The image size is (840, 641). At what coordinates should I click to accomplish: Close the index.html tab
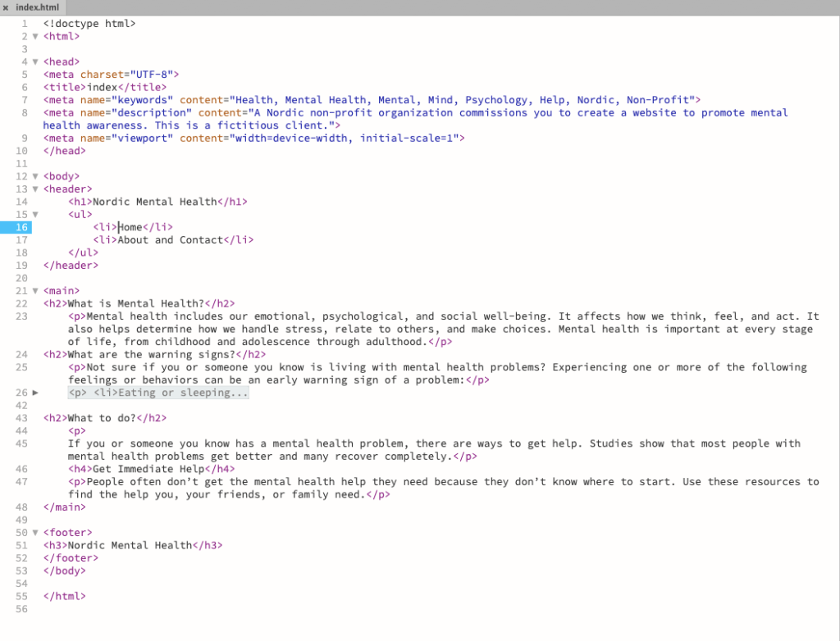(6, 7)
